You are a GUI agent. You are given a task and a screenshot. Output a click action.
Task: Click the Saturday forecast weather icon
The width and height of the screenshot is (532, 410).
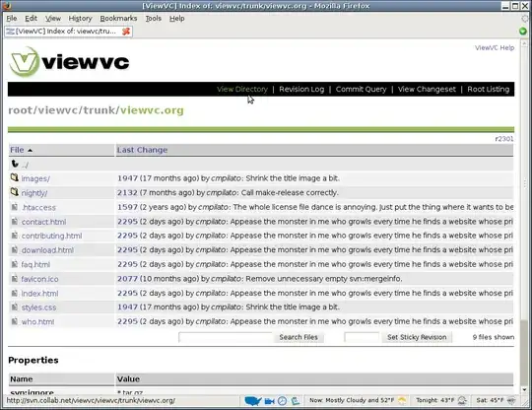[511, 400]
